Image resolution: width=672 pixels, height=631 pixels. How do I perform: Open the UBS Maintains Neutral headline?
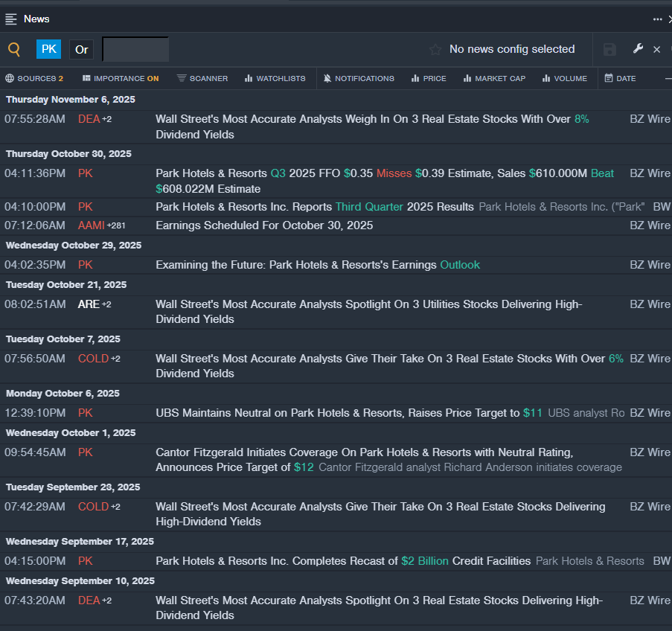click(337, 413)
